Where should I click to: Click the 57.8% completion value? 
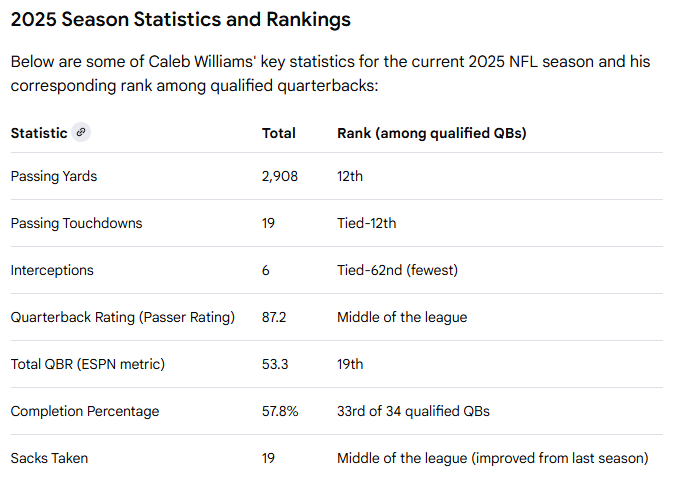[x=278, y=411]
